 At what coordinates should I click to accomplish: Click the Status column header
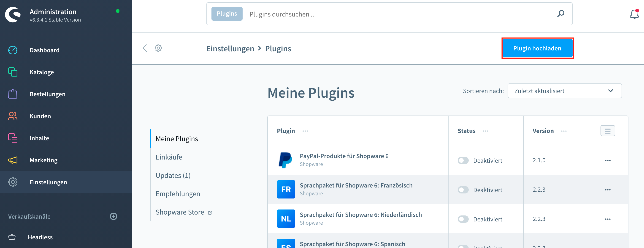coord(466,131)
